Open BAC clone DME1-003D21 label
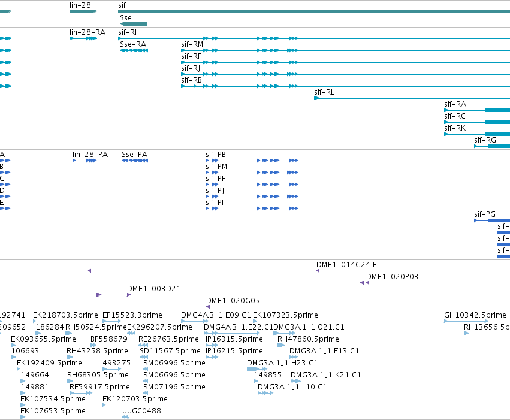510x420 pixels. click(x=154, y=289)
